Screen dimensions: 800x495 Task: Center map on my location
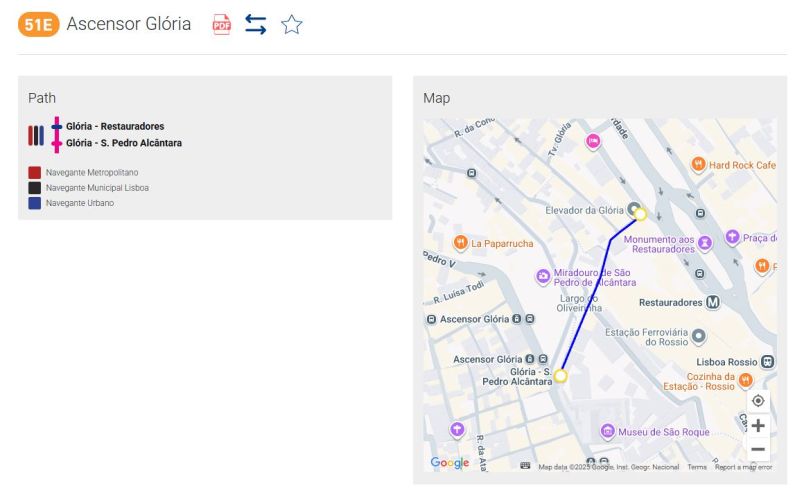point(758,401)
